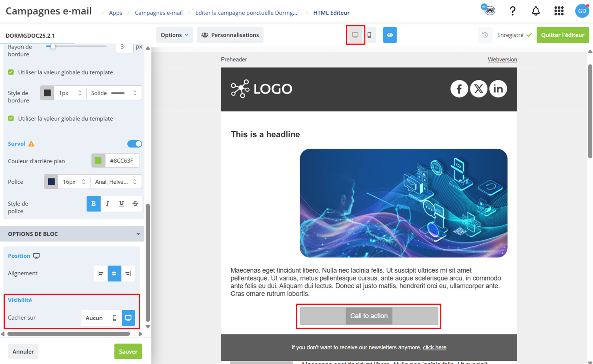Open the font color swatch
593x364 pixels.
(x=51, y=182)
